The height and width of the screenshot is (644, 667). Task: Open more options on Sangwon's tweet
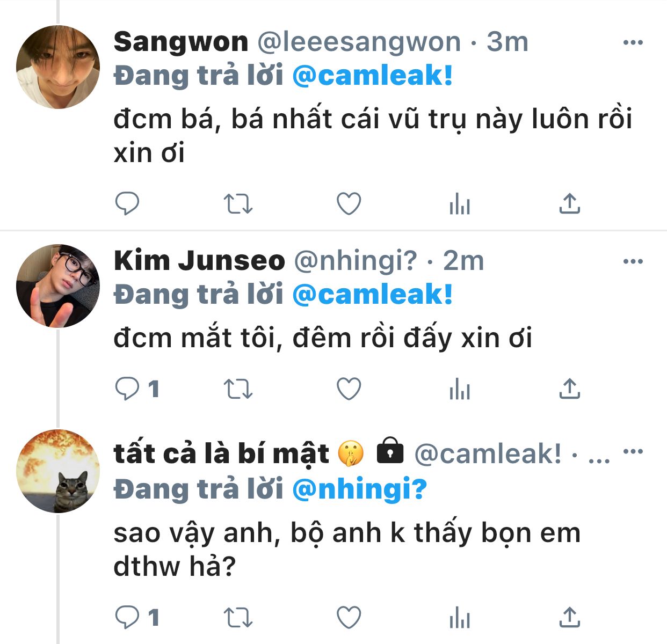pos(633,43)
